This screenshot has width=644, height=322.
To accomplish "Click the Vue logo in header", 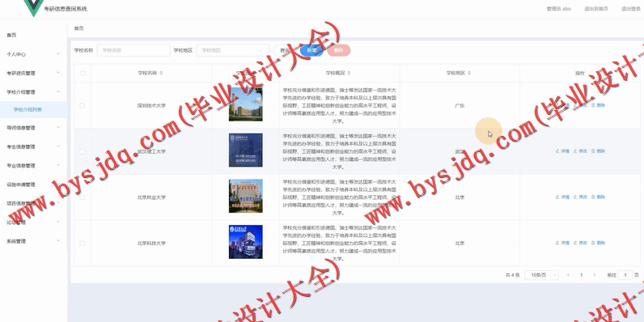I will pos(33,7).
